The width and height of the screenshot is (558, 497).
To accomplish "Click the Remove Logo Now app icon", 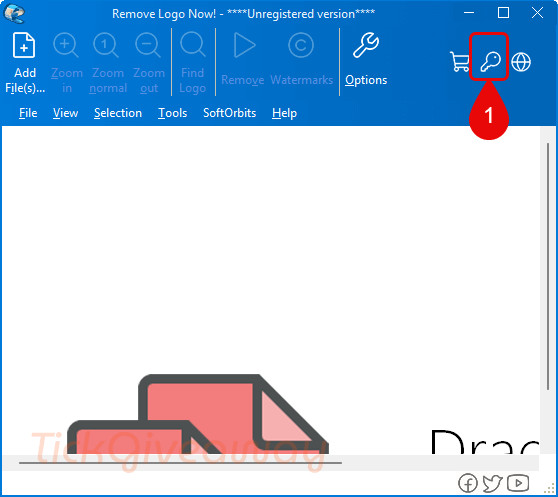I will (x=14, y=14).
